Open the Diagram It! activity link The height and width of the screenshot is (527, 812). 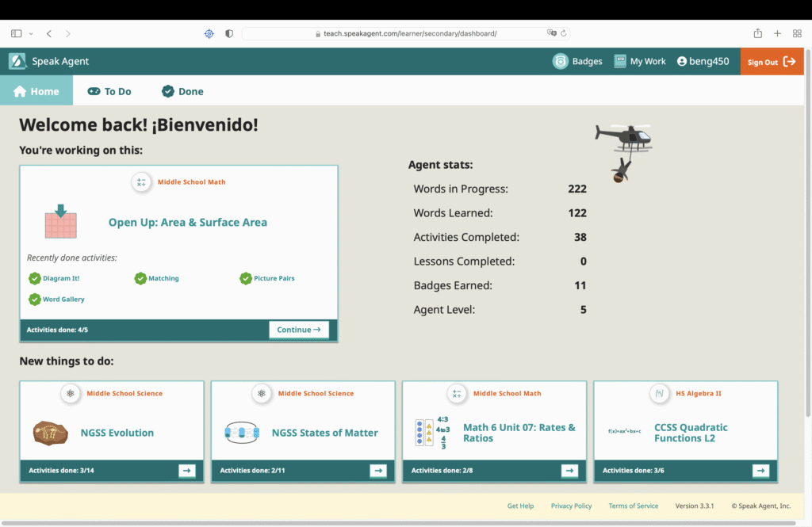(x=61, y=278)
